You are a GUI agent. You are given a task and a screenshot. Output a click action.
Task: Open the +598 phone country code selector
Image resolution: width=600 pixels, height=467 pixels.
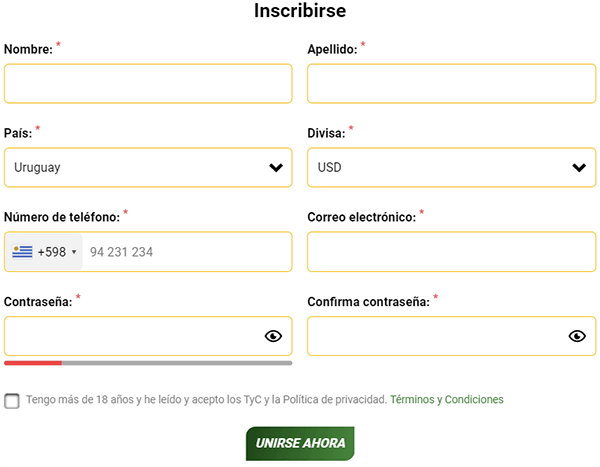[45, 252]
